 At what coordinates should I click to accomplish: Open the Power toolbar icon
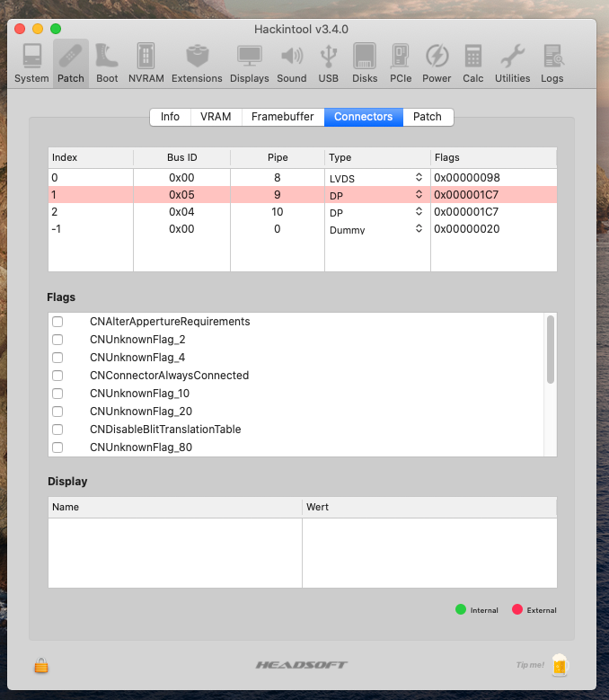point(437,64)
